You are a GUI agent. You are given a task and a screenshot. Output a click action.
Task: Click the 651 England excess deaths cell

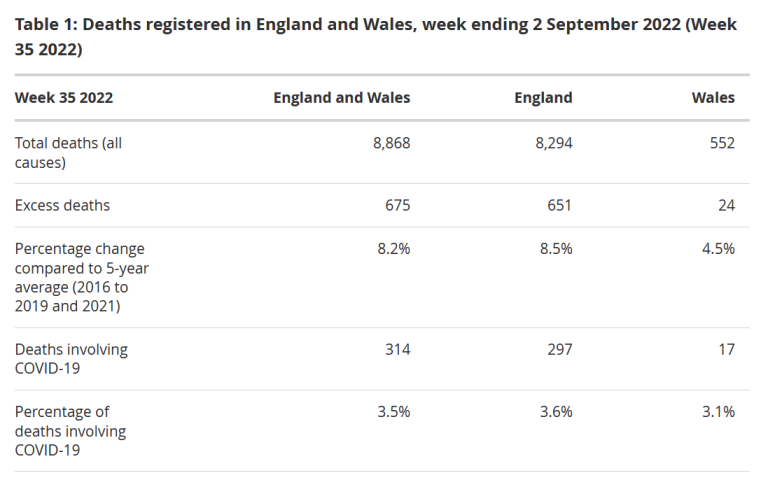coord(560,205)
